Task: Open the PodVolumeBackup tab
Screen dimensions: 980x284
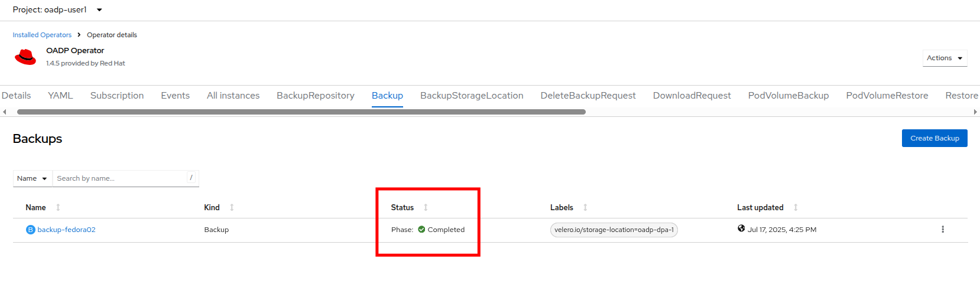Action: (788, 96)
